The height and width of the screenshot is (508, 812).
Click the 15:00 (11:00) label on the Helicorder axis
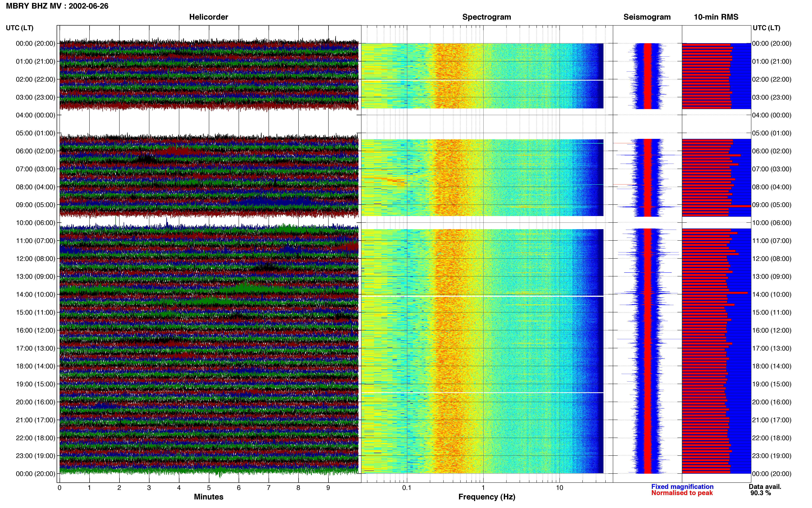[x=36, y=313]
